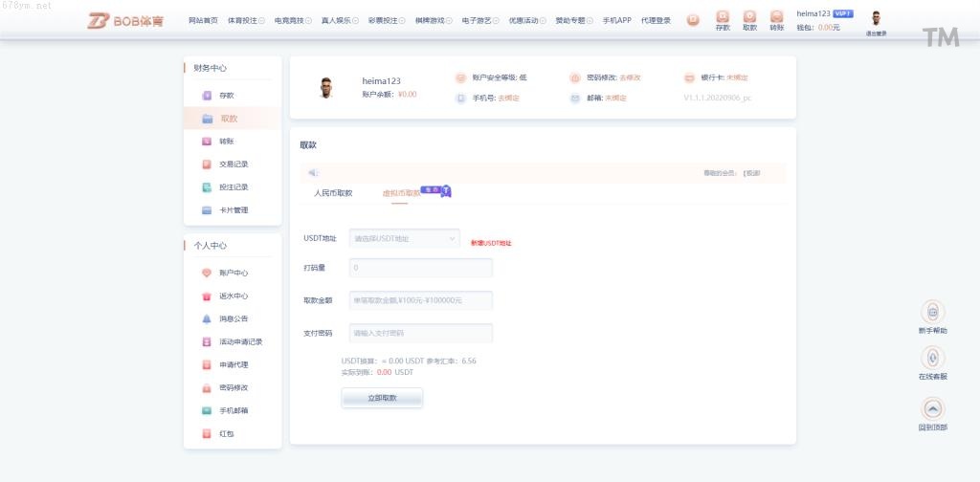This screenshot has width=980, height=482.
Task: Open 在线客服 customer service icon
Action: tap(932, 359)
